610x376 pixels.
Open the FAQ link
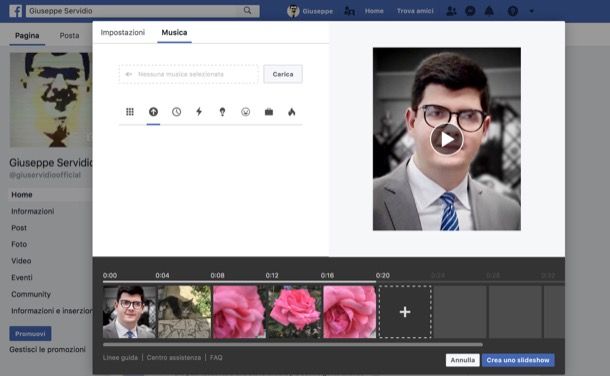216,357
